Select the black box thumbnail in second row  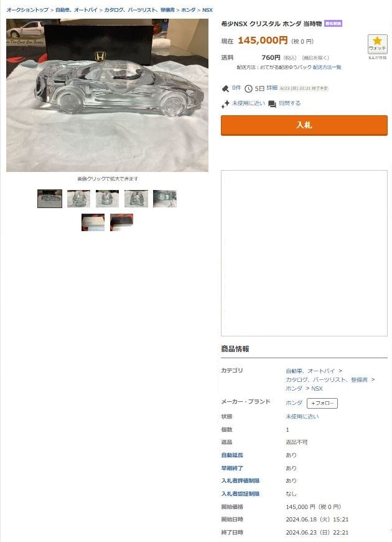[x=121, y=222]
